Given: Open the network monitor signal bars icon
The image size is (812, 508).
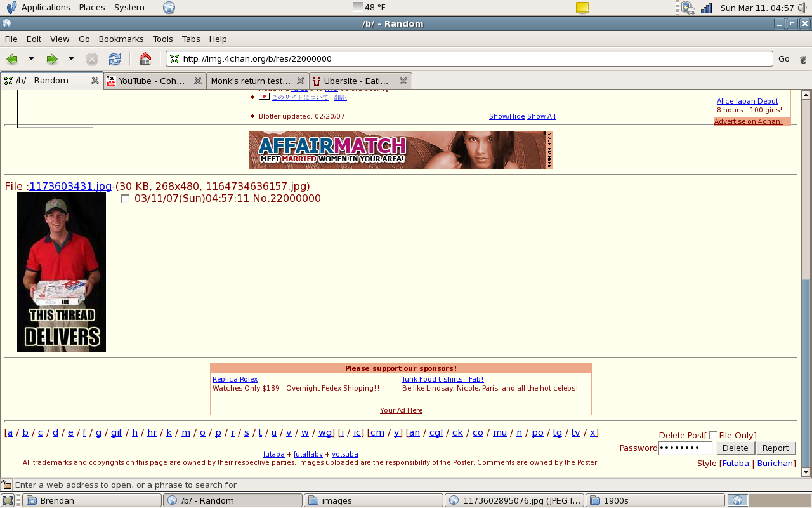Looking at the screenshot, I should [706, 8].
